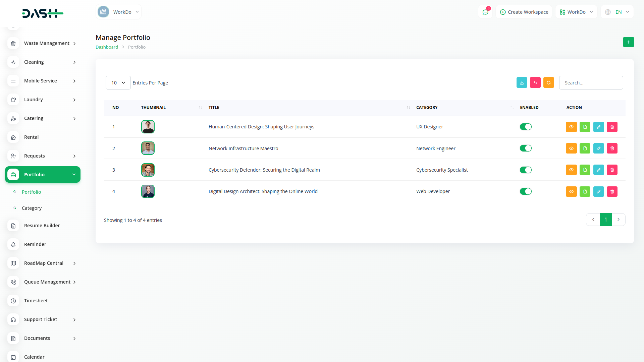Go to Dashboard breadcrumb link
The width and height of the screenshot is (644, 362).
(107, 47)
